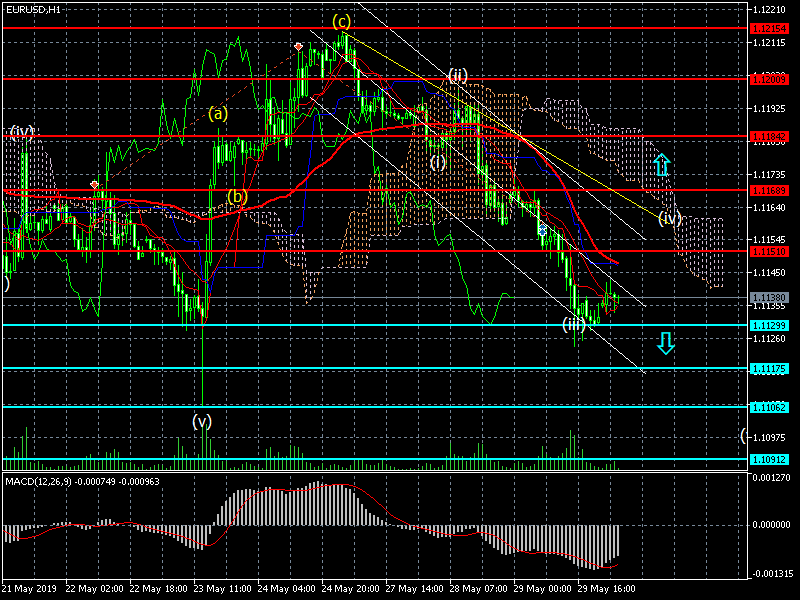The width and height of the screenshot is (800, 600).
Task: Click the white (v) wave label
Action: (203, 422)
